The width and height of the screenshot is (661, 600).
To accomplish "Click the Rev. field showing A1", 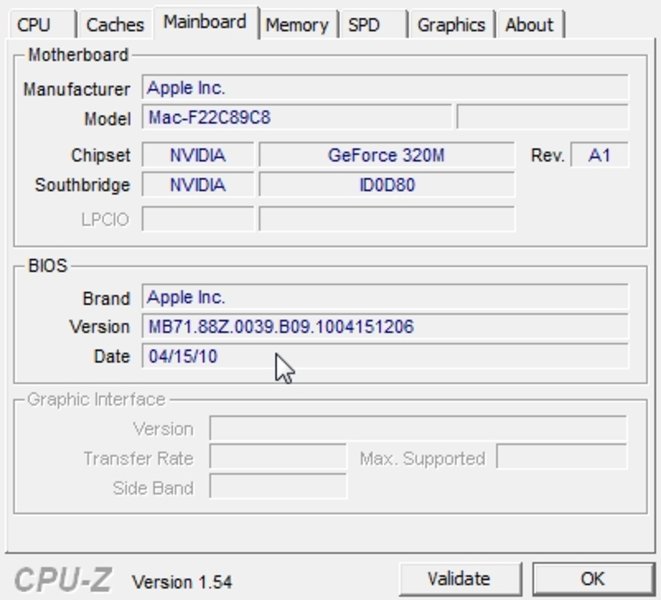I will (599, 155).
